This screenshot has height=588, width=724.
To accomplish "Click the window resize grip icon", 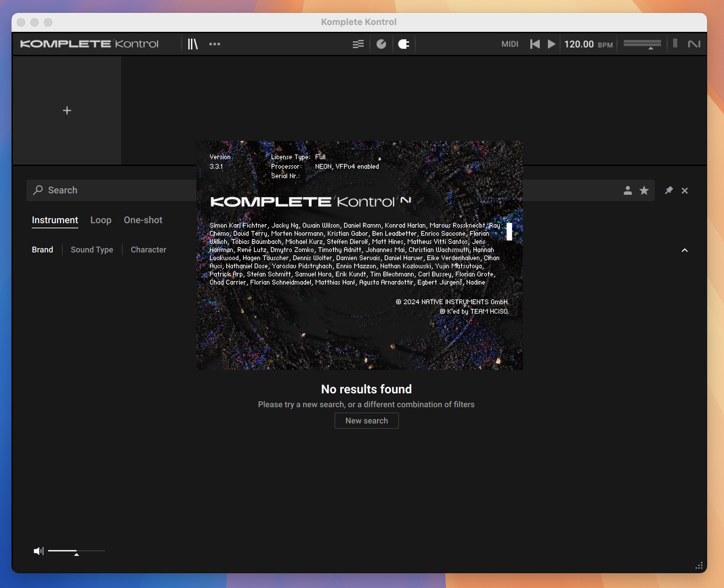I will 699,565.
